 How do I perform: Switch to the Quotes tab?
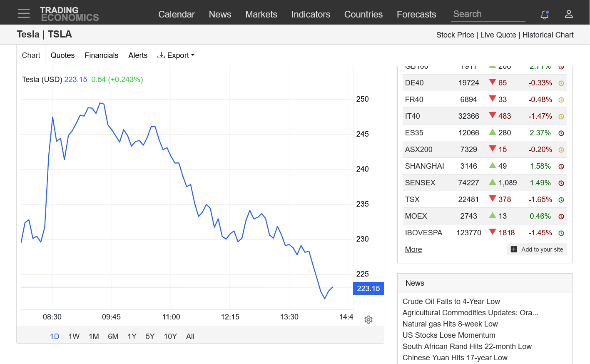(62, 55)
